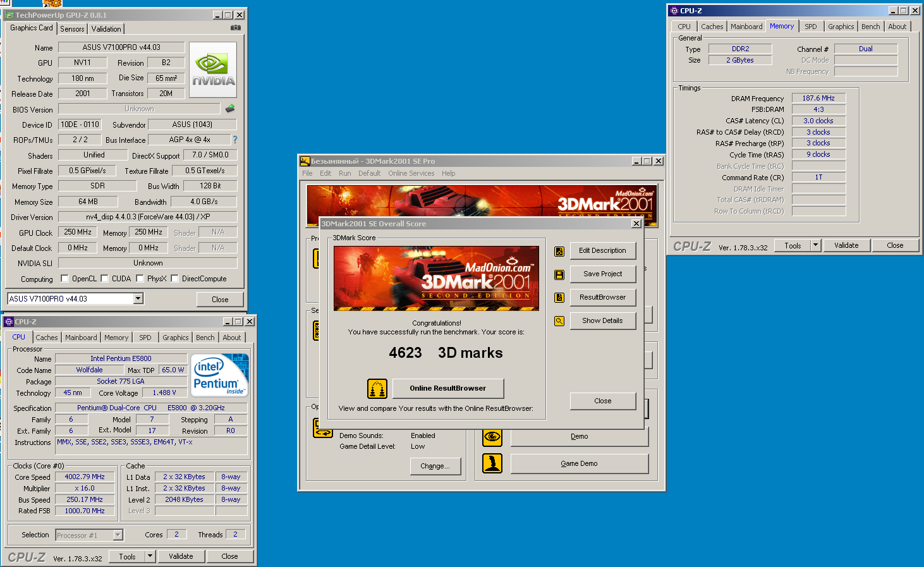
Task: Click the Change... button
Action: [x=435, y=466]
